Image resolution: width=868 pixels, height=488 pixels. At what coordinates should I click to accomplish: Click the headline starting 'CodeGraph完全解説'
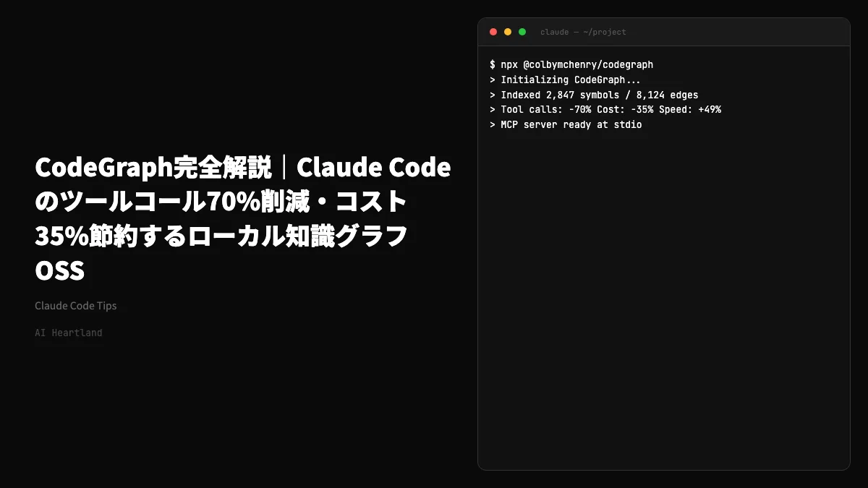click(x=243, y=219)
